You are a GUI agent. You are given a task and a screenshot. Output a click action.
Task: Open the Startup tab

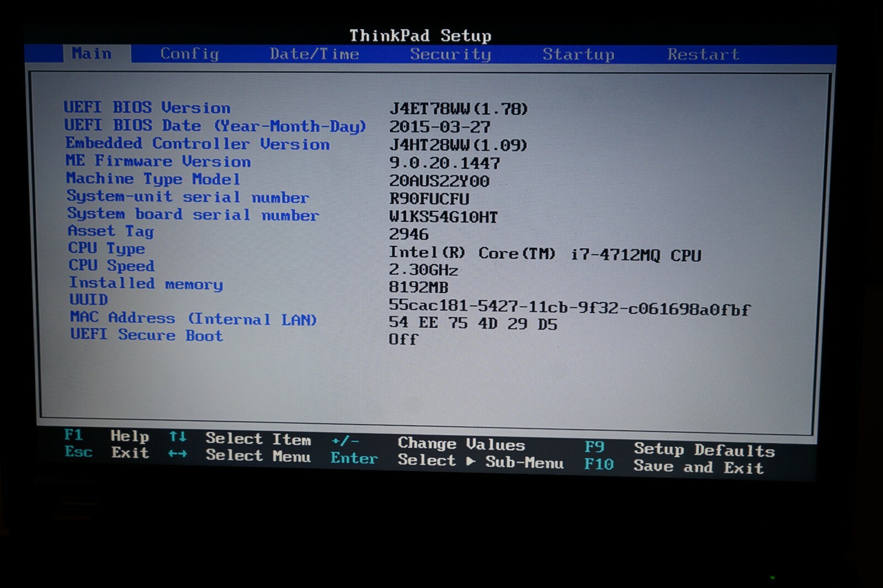(578, 55)
